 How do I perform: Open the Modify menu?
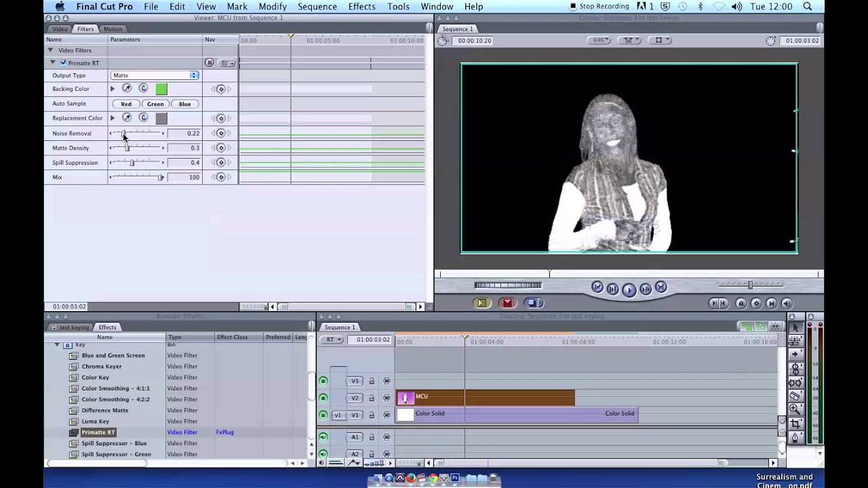[x=273, y=7]
